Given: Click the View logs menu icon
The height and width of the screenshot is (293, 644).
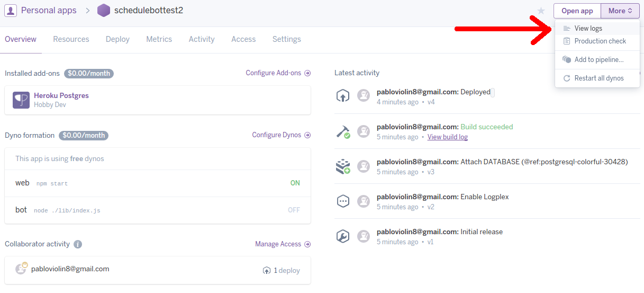Looking at the screenshot, I should [x=567, y=29].
